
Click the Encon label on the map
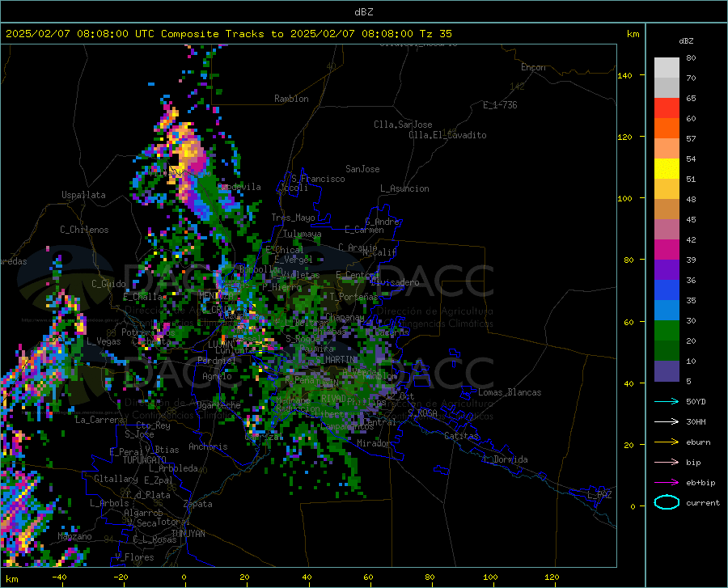click(x=533, y=67)
